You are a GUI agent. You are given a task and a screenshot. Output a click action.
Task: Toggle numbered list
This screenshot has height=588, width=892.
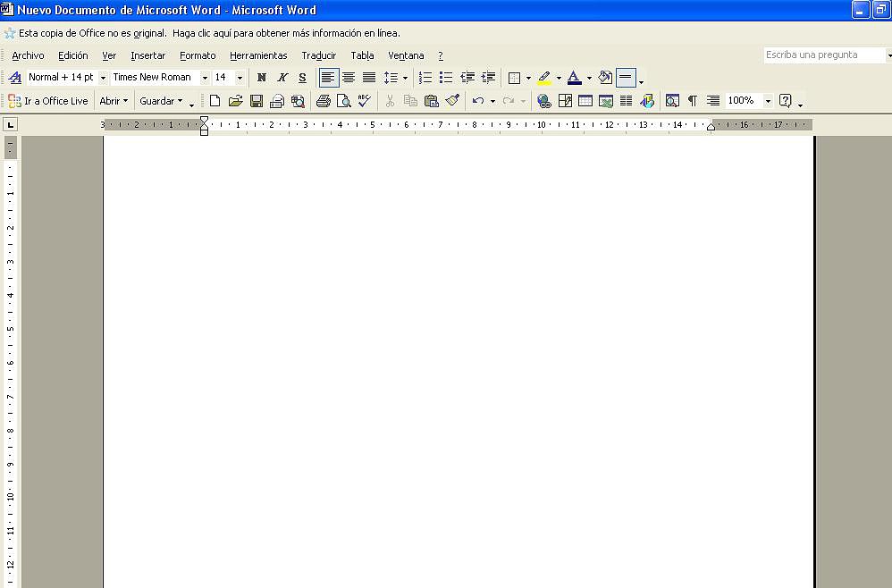425,78
